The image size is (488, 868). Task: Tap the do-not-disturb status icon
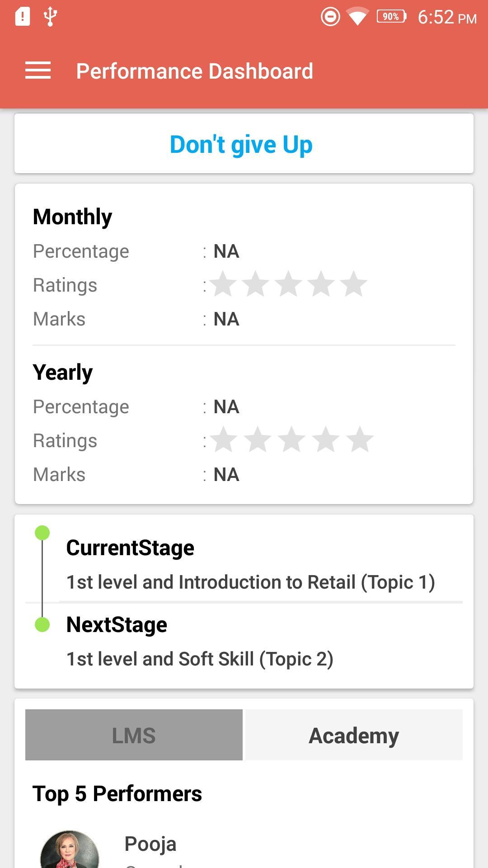tap(330, 17)
